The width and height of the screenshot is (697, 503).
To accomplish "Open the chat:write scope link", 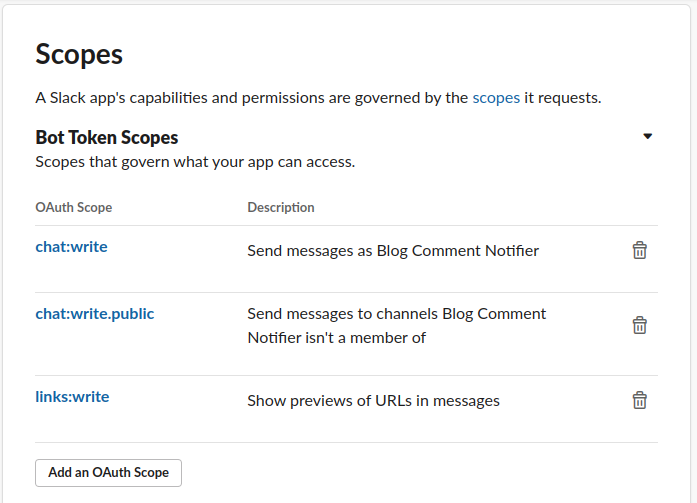I will pos(72,247).
